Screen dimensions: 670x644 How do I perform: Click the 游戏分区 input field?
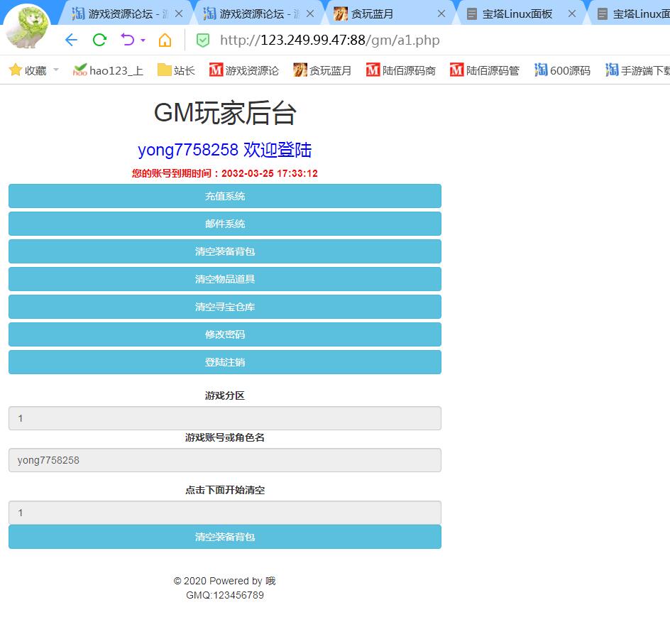pos(224,418)
